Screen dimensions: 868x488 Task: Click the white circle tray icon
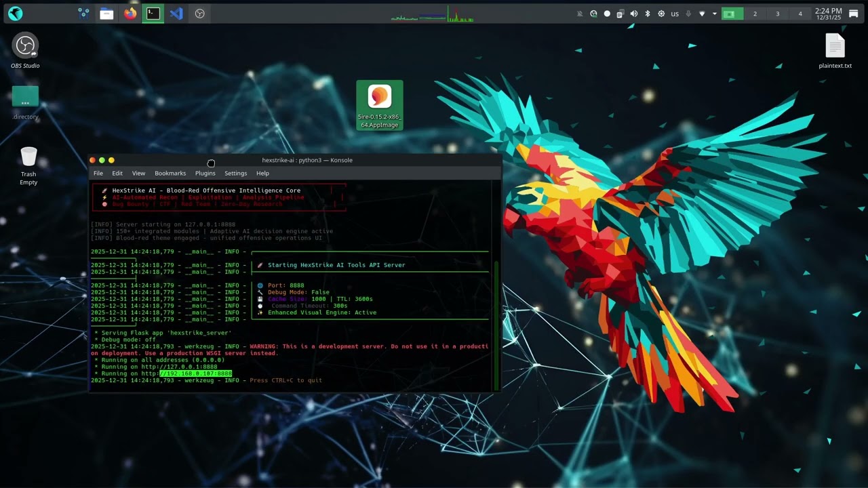(x=607, y=14)
